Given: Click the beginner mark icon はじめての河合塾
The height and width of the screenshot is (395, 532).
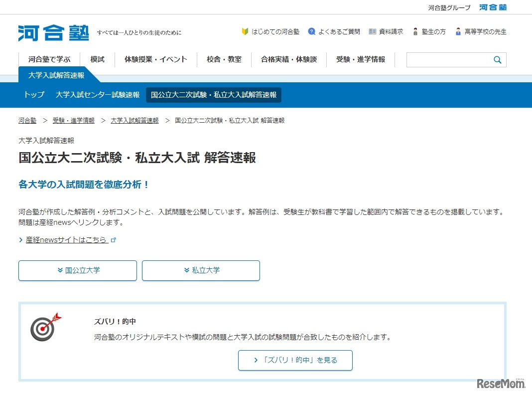Looking at the screenshot, I should [x=245, y=31].
